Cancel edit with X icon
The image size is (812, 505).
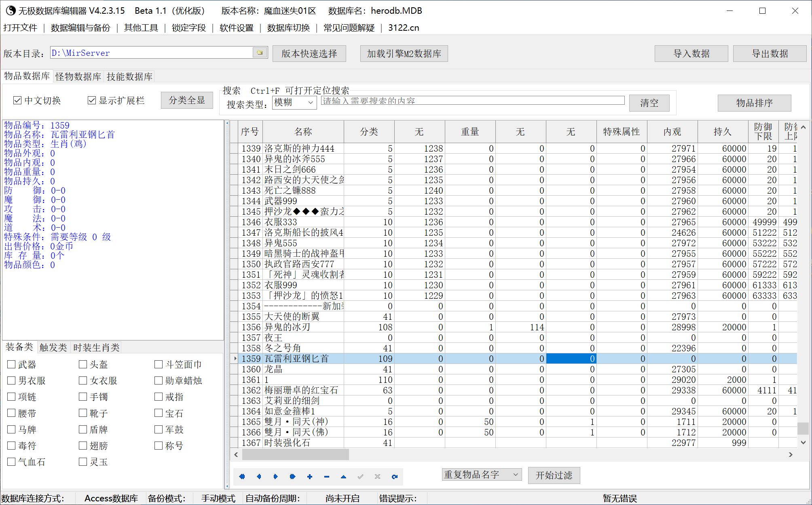pos(377,476)
